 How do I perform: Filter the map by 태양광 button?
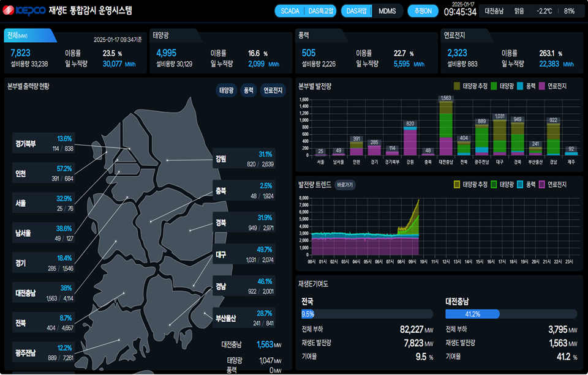coord(227,91)
